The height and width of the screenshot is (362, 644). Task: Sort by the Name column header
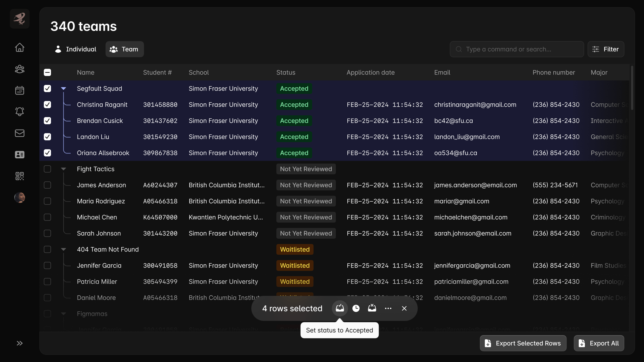click(86, 72)
